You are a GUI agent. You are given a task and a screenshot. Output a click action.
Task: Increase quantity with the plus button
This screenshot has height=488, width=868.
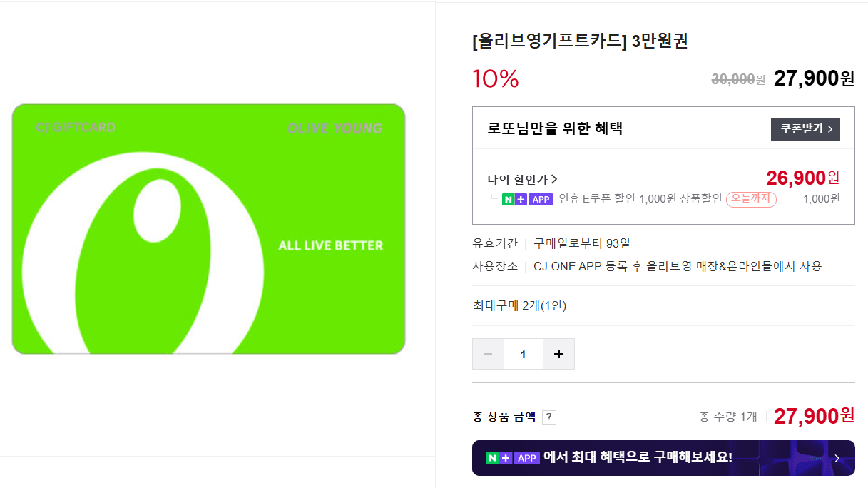coord(558,354)
